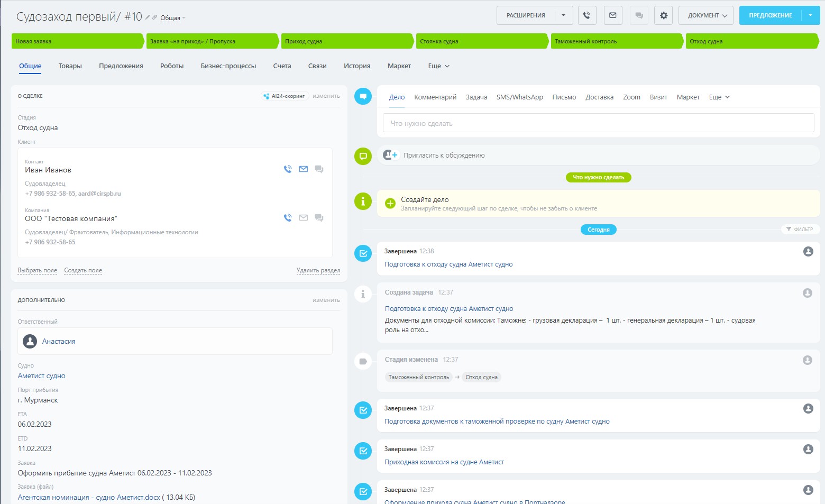Expand Еще in the timeline activity tabs
Image resolution: width=825 pixels, height=504 pixels.
(719, 97)
